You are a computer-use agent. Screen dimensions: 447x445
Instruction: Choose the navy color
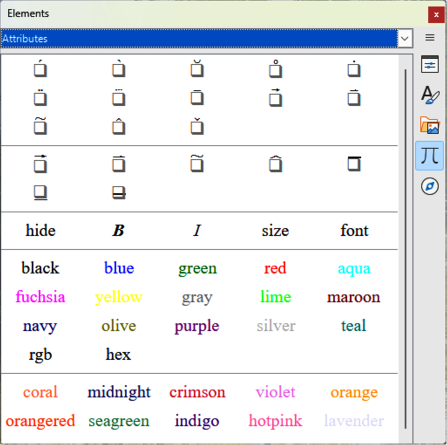tap(40, 327)
